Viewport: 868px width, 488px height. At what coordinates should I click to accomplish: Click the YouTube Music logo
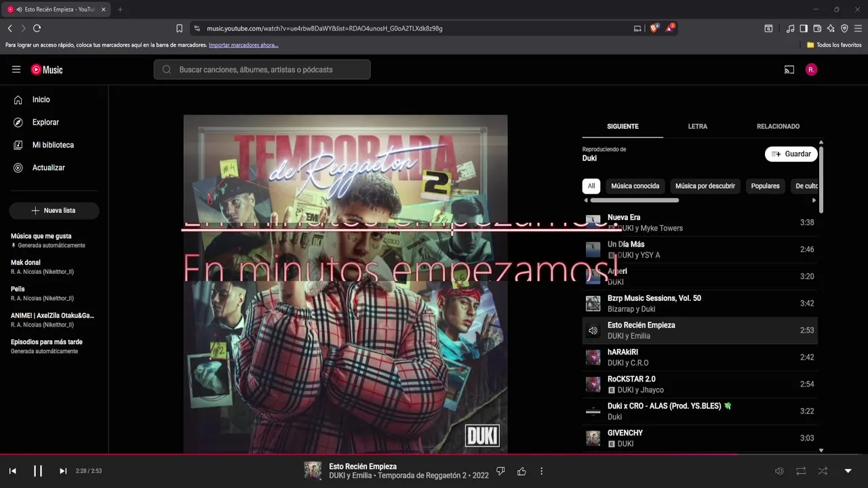[x=47, y=69]
